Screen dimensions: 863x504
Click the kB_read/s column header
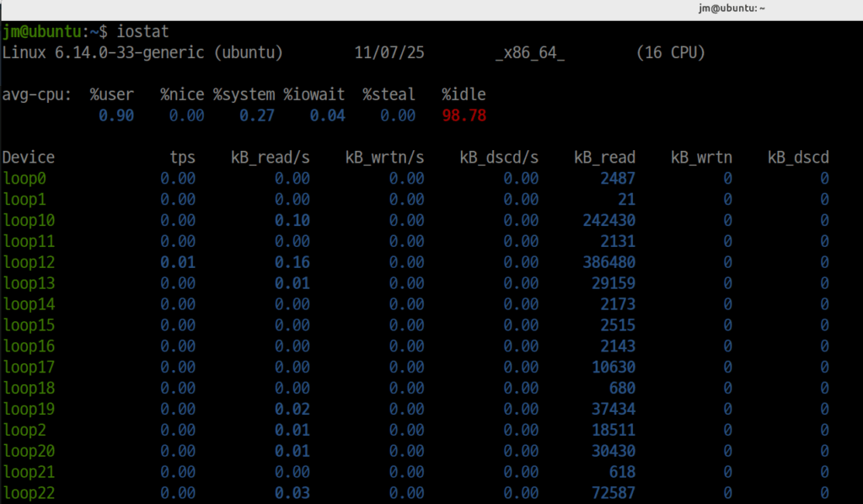[270, 157]
